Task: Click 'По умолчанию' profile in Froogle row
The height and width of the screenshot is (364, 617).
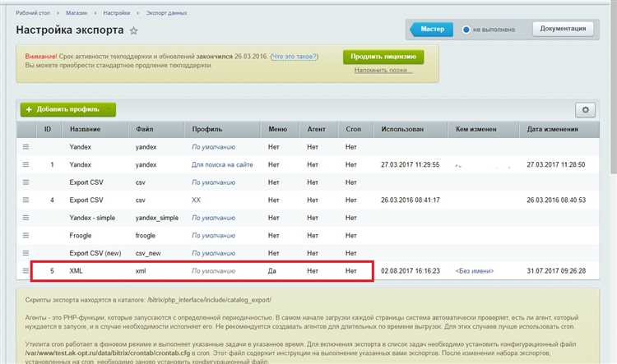Action: (x=213, y=236)
